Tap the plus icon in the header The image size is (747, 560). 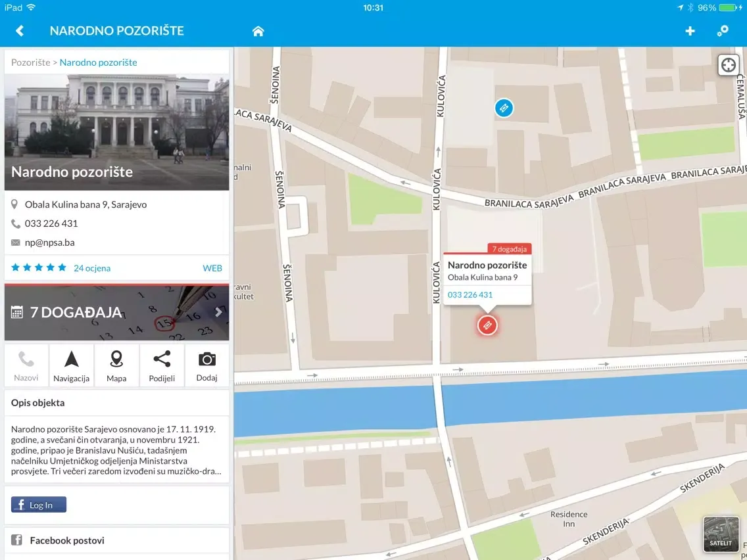(x=690, y=31)
